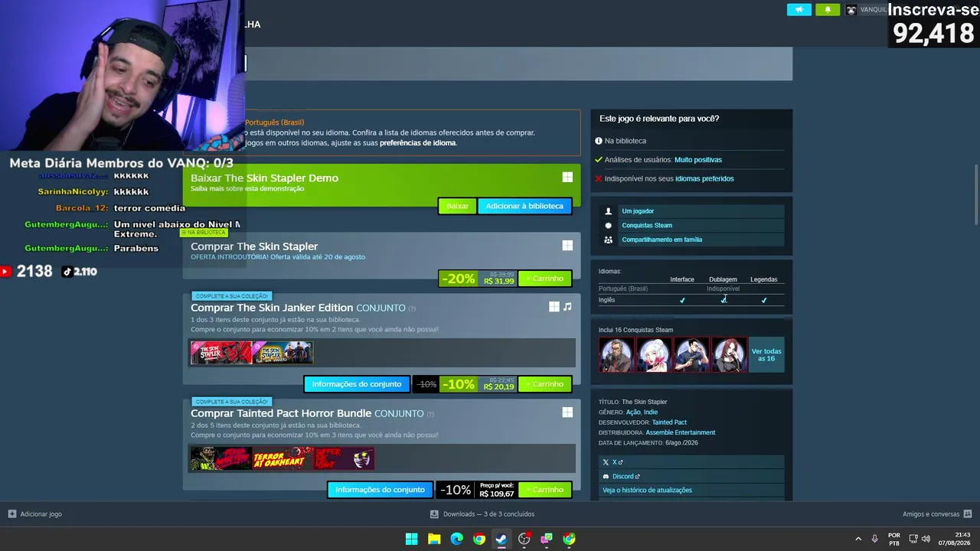Add Tainted Pact Horror Bundle to cart
Viewport: 980px width, 551px height.
tap(545, 490)
